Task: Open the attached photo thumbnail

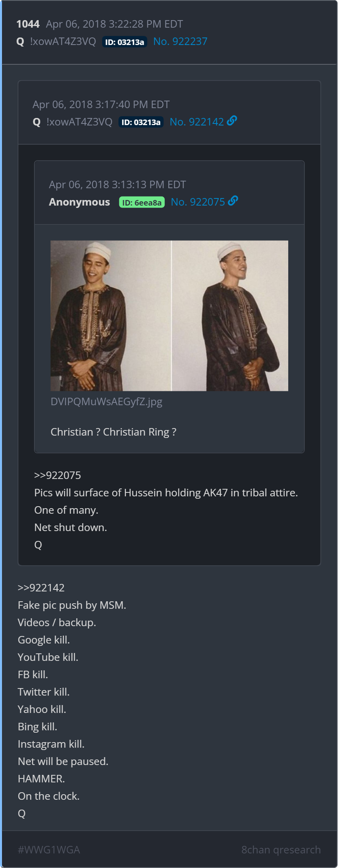Action: (x=169, y=316)
